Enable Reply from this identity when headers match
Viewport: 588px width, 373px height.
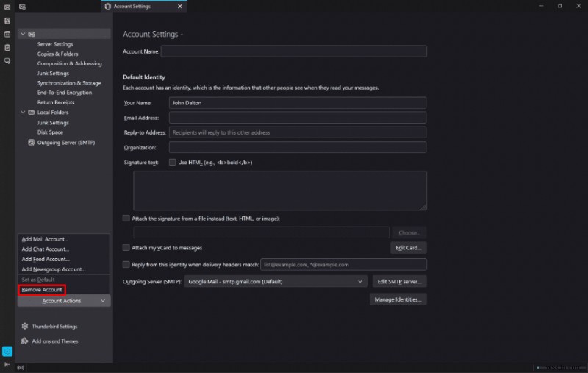(126, 264)
